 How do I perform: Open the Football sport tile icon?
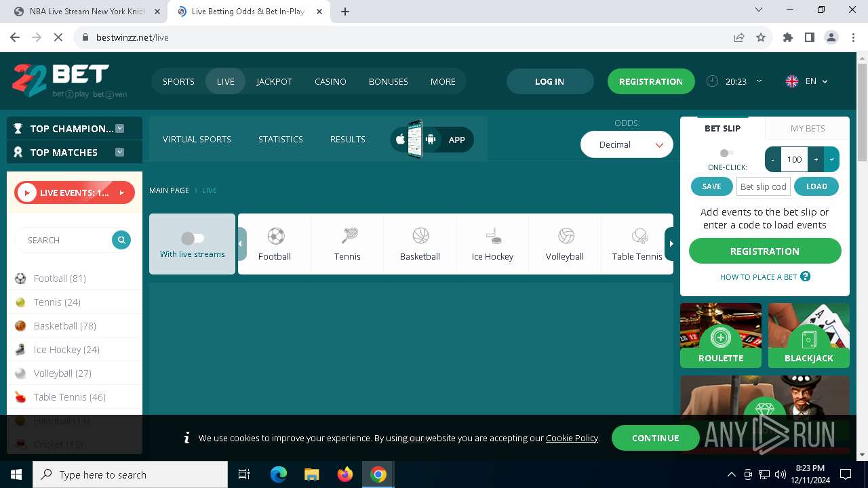275,236
